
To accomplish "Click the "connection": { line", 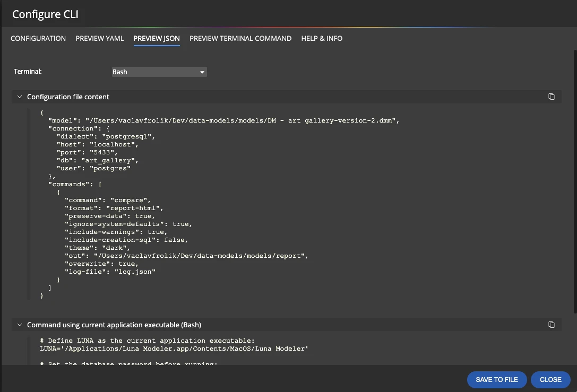I will click(x=79, y=128).
